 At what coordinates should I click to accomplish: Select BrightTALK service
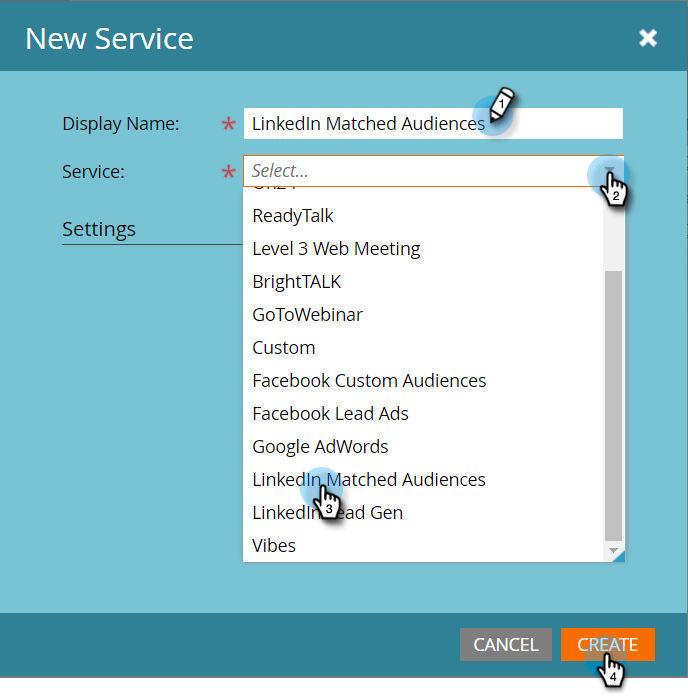click(x=424, y=282)
